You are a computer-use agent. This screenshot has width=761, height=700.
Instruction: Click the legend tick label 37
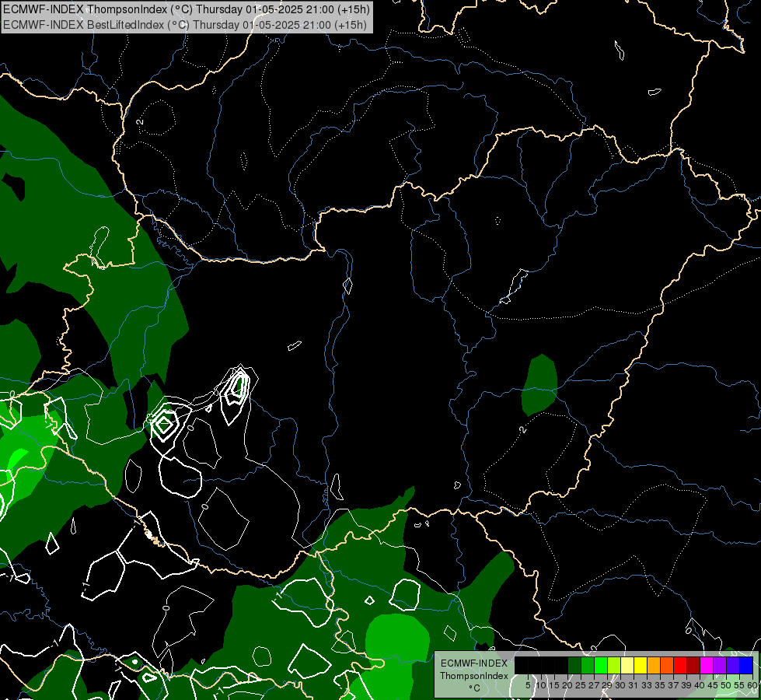click(673, 685)
